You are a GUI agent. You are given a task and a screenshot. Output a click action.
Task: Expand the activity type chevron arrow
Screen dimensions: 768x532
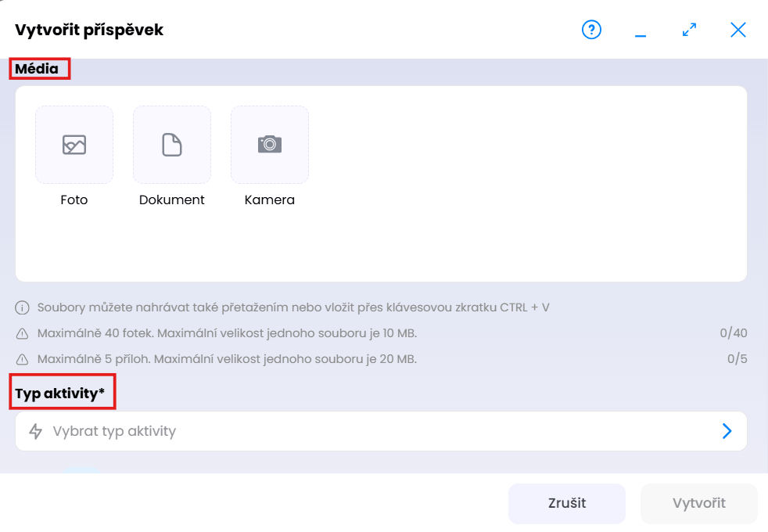click(x=727, y=431)
